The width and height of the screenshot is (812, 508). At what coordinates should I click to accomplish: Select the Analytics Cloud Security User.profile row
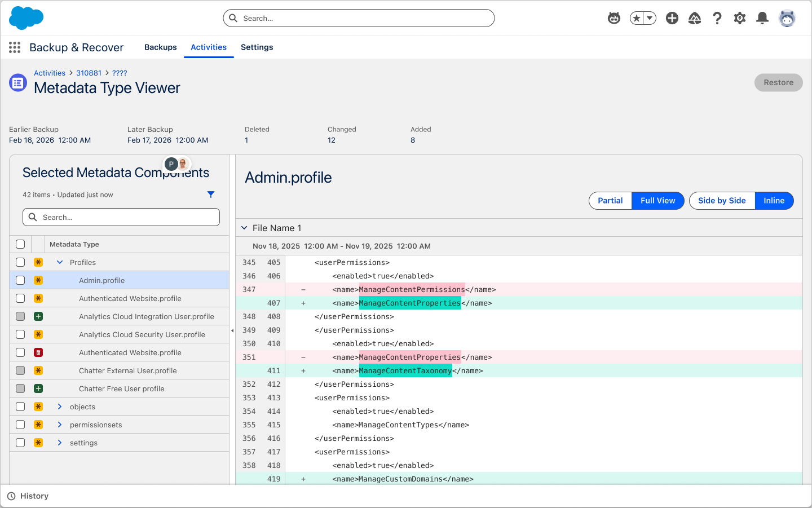120,334
